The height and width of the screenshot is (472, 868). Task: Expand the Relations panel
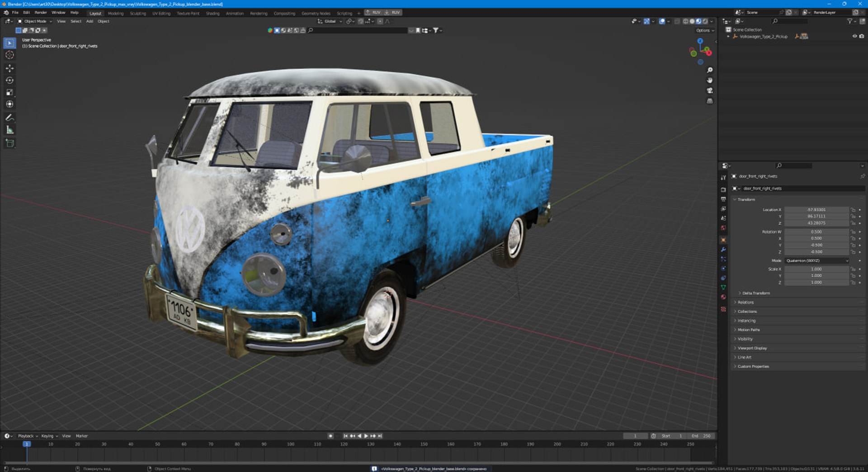click(x=745, y=302)
